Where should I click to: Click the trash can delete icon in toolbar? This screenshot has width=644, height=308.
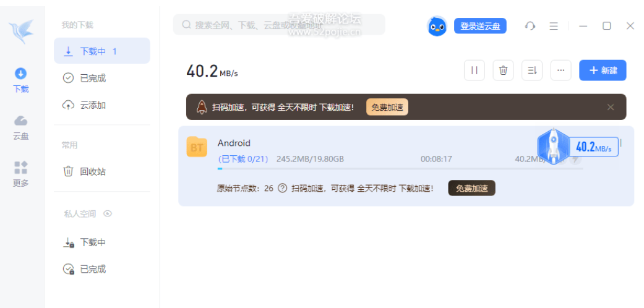(503, 71)
